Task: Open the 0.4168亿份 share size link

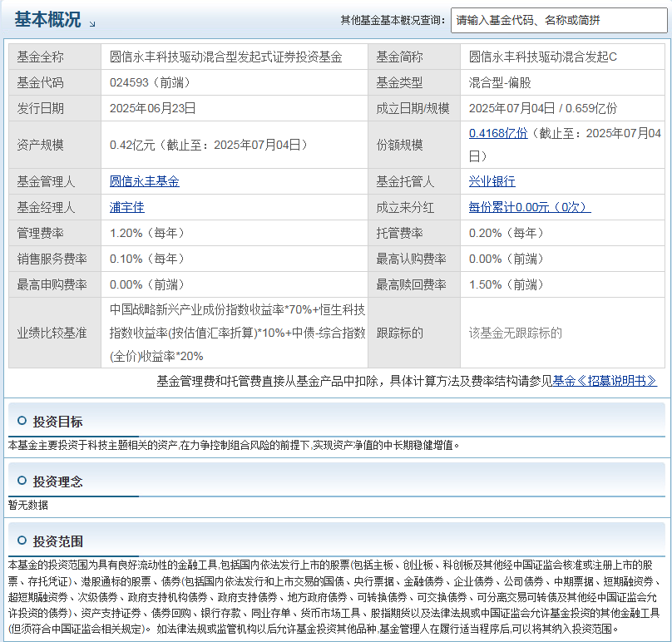Action: click(498, 133)
